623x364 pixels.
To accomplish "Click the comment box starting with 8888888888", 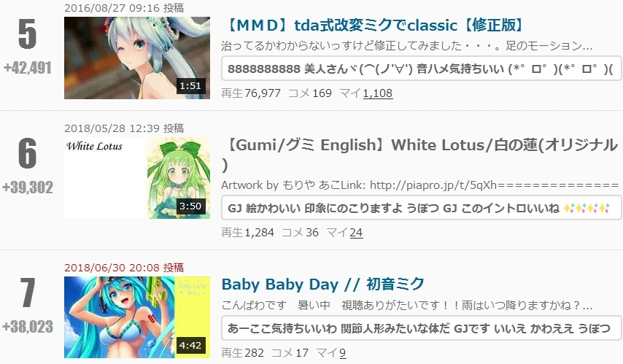I will point(421,69).
